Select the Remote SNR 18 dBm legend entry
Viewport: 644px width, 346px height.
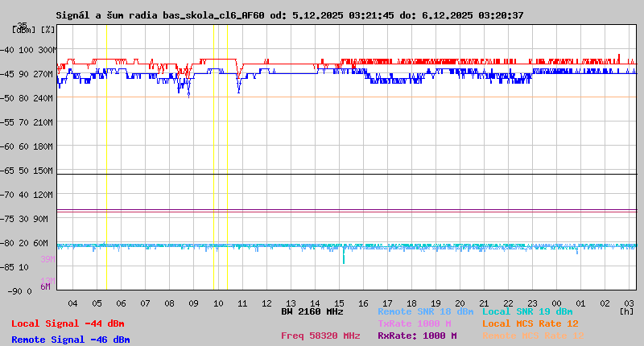425,311
